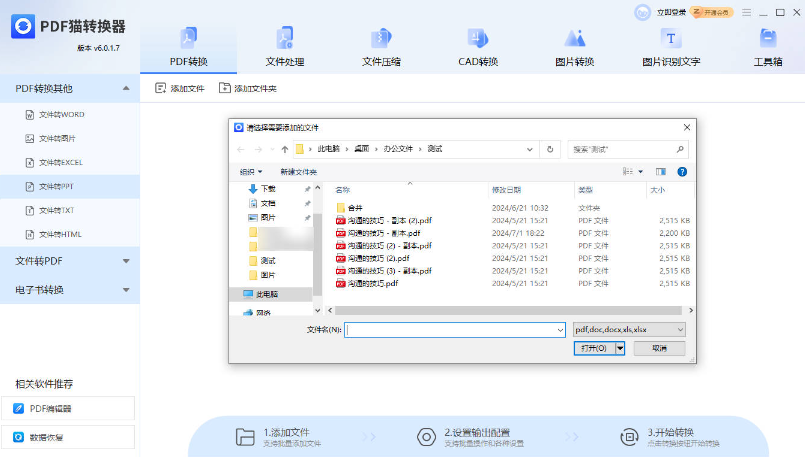
Task: Open the view options dropdown arrow
Action: point(640,172)
